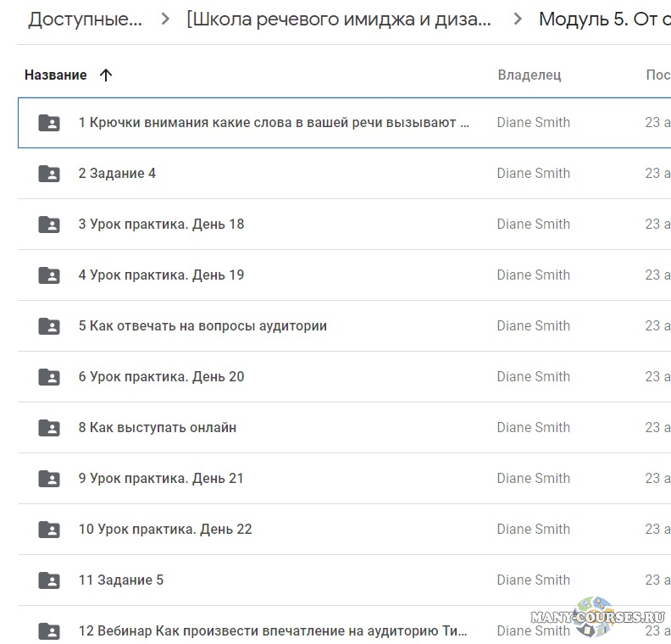Select folder '6 Урок практика. День 20'
The height and width of the screenshot is (644, 671).
pyautogui.click(x=161, y=377)
